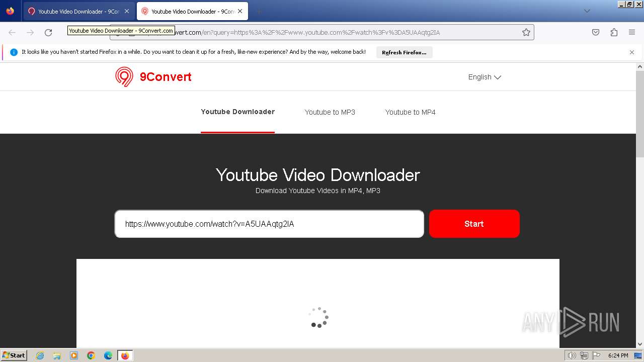
Task: Select the Youtube to MP3 tab
Action: [330, 112]
